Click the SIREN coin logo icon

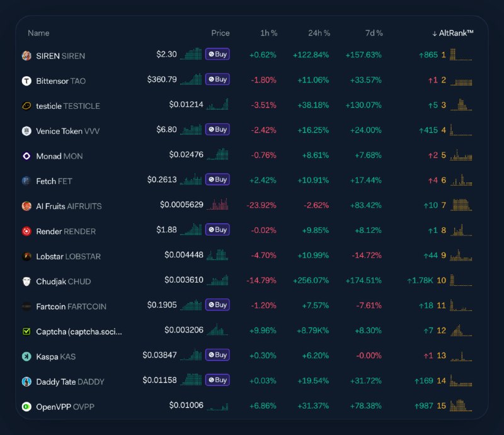26,55
